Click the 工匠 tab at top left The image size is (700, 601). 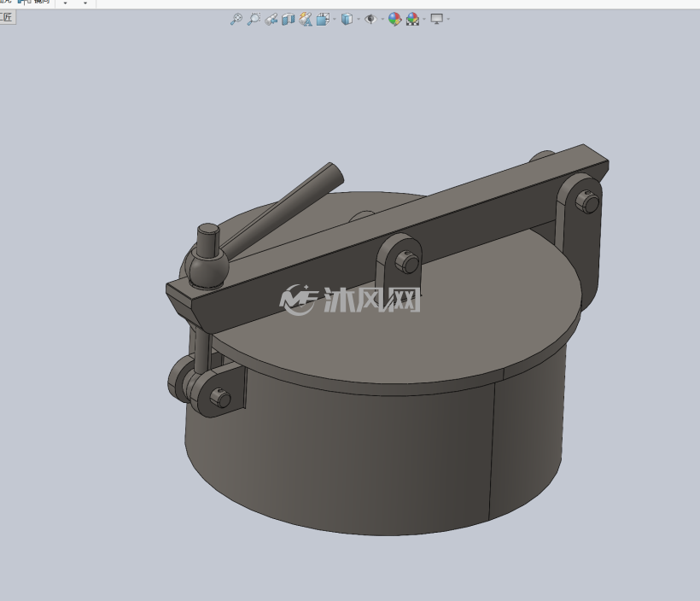(7, 17)
